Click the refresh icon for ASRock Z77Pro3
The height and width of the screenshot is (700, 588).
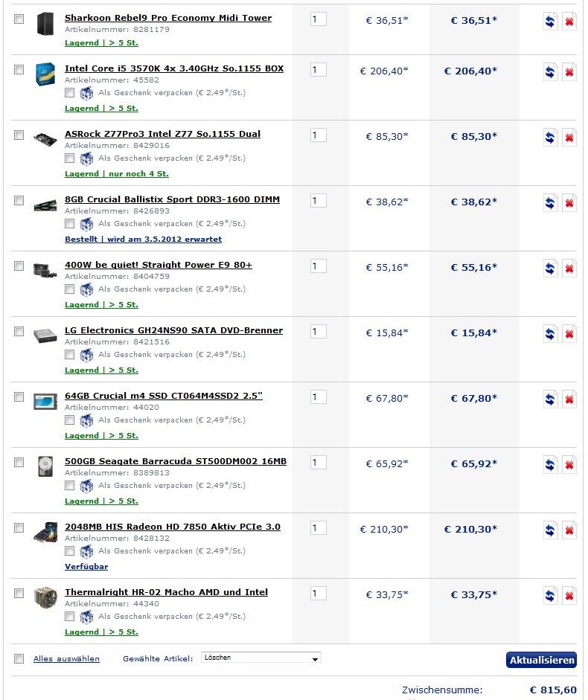click(x=550, y=137)
